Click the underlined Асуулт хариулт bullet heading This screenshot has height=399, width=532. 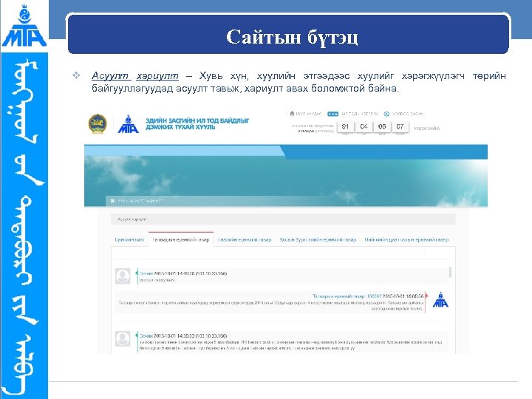(135, 75)
